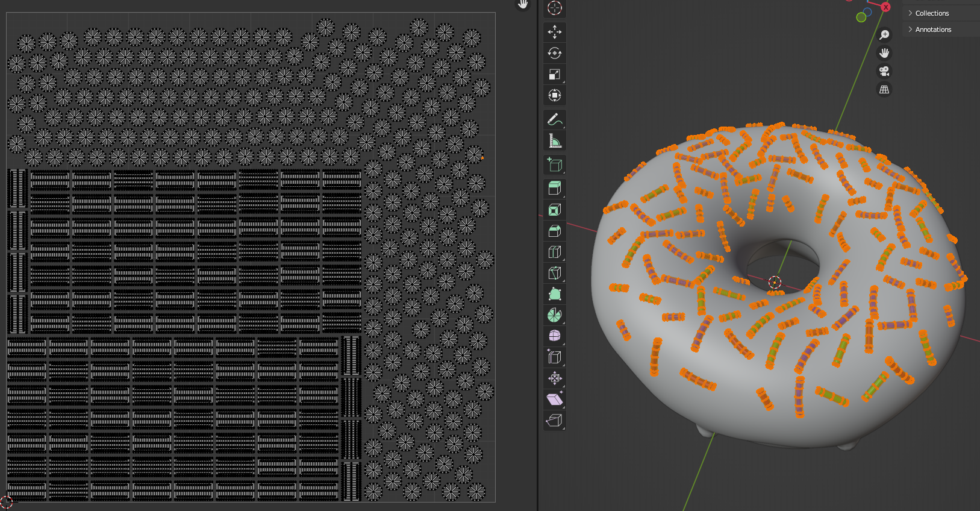Click the red X axis on the gizmo
This screenshot has width=980, height=511.
885,7
